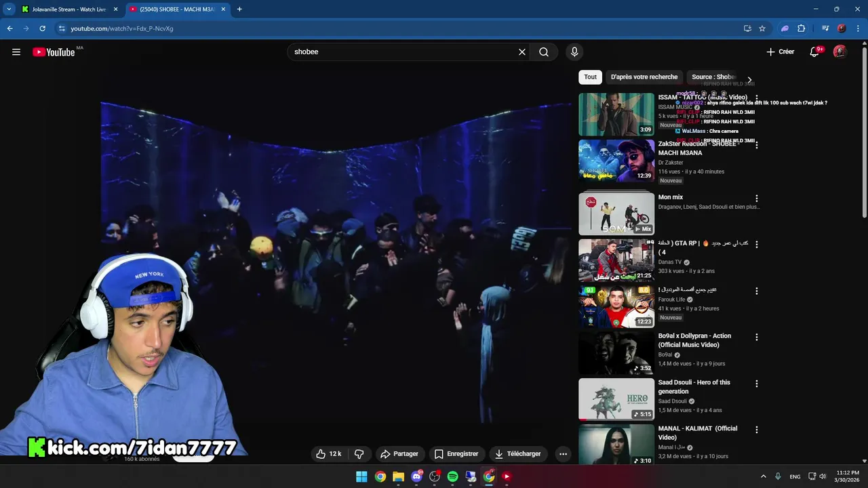Close the Jolavanille Stream tab
The width and height of the screenshot is (868, 488).
click(116, 9)
